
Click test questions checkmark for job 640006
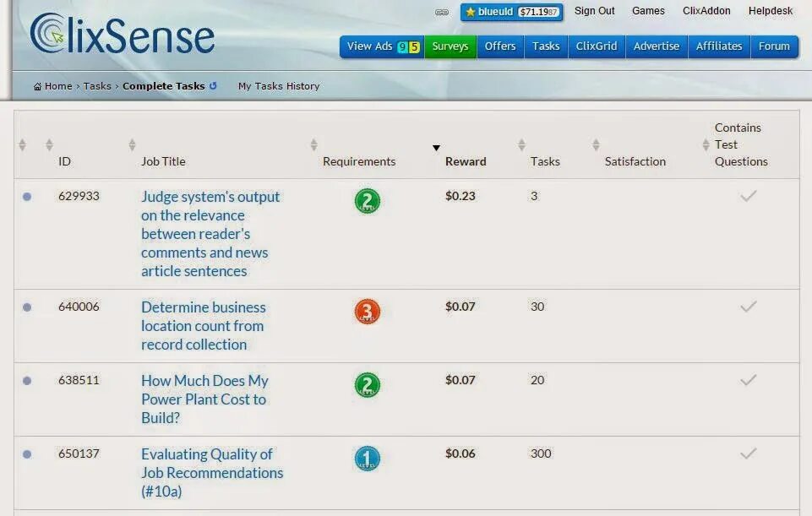[749, 307]
